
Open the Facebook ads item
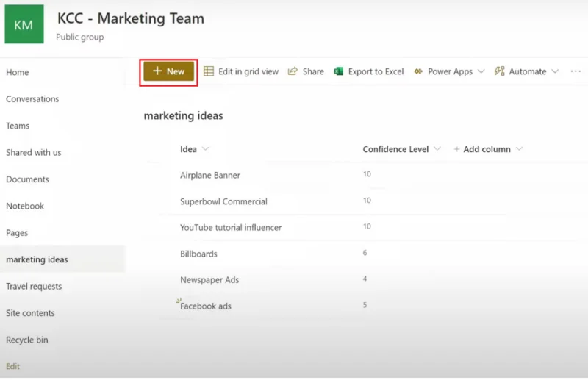pyautogui.click(x=206, y=306)
